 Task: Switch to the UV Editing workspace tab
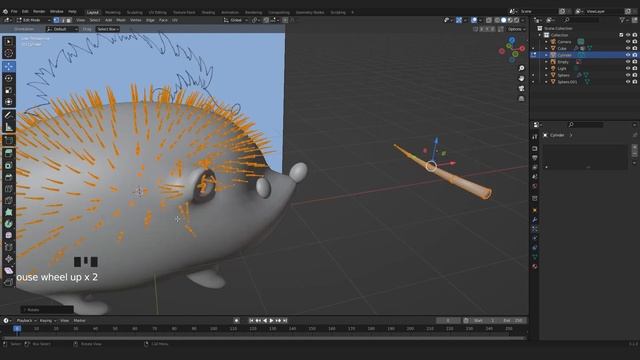coord(158,12)
